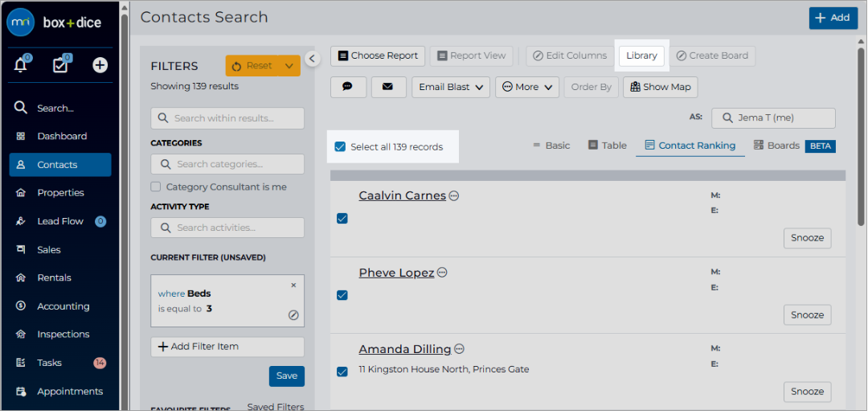Click the AS user field Jema T (me)
Viewport: 868px width, 411px height.
[x=773, y=118]
